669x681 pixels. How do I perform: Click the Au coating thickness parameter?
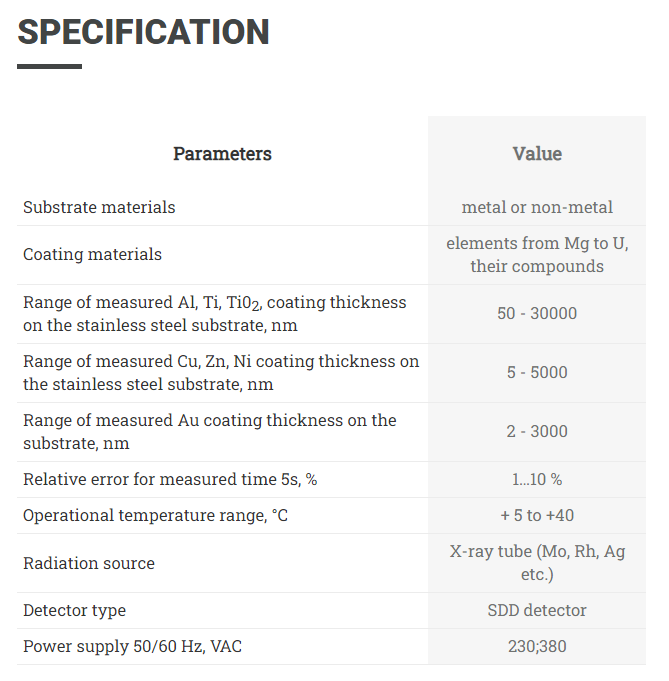pos(209,432)
